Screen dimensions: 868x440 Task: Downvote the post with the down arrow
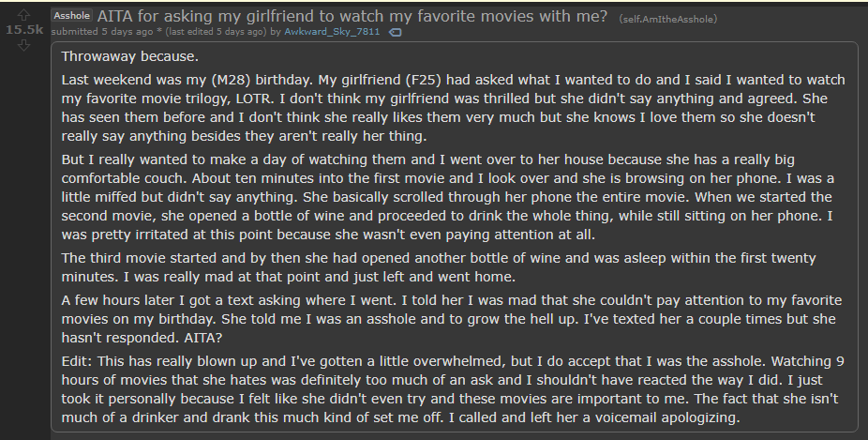coord(23,45)
